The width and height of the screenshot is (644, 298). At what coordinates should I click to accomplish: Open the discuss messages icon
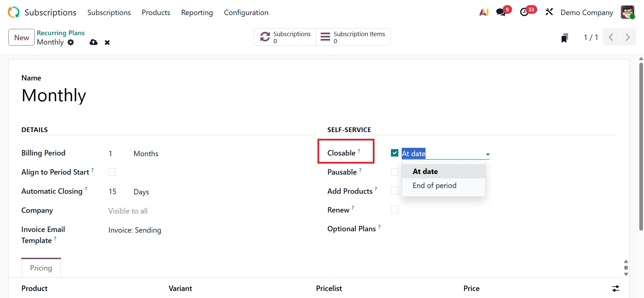pyautogui.click(x=501, y=12)
